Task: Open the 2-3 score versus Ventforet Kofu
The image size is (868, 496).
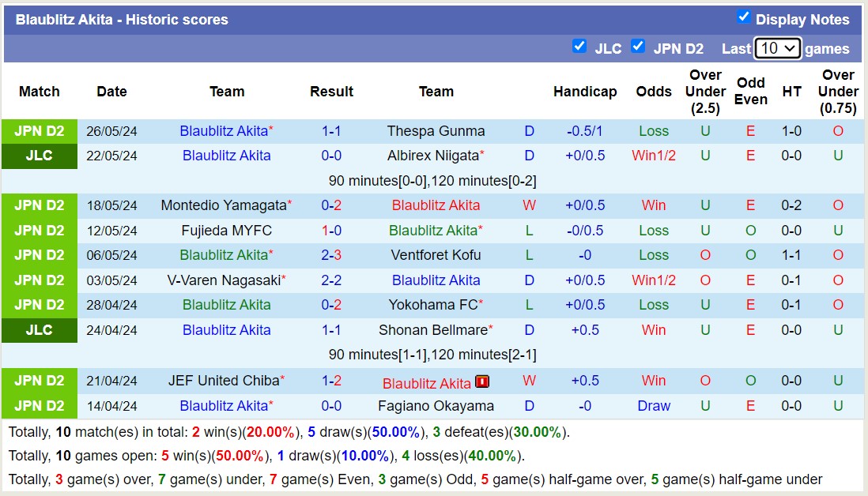Action: click(331, 255)
